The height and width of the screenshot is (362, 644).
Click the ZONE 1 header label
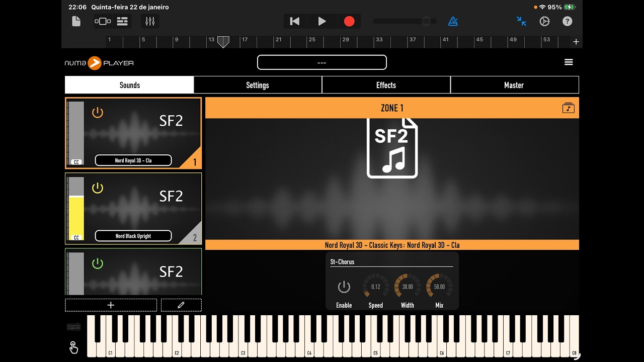(x=392, y=108)
